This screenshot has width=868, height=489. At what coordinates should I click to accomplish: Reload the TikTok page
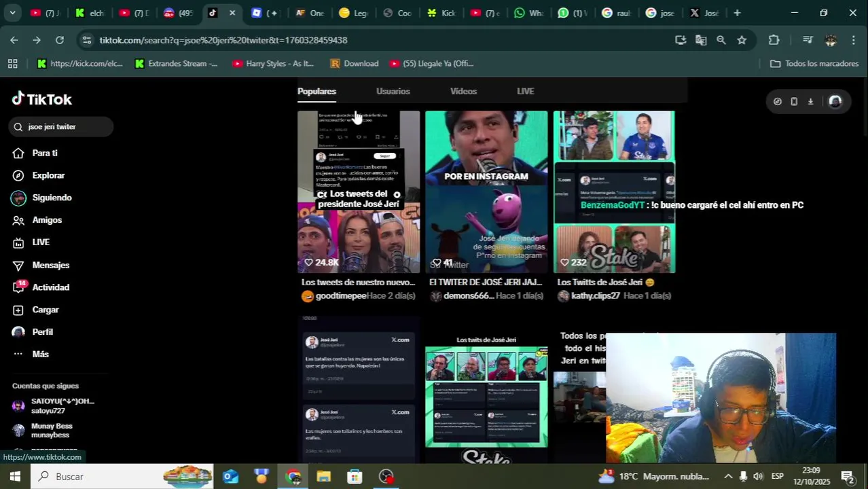(x=60, y=40)
